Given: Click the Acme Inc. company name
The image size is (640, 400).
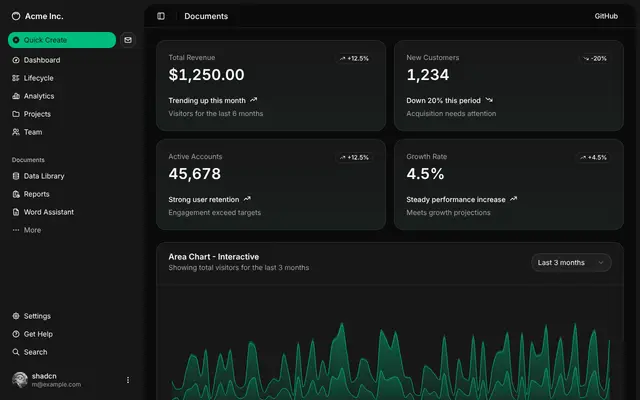Looking at the screenshot, I should pyautogui.click(x=44, y=16).
